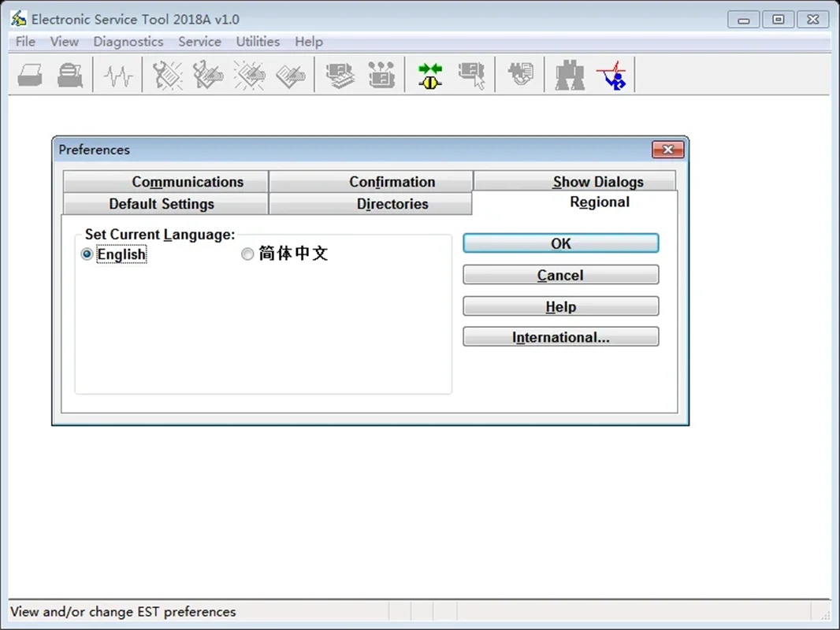The width and height of the screenshot is (840, 630).
Task: Click the print preview icon
Action: 70,75
